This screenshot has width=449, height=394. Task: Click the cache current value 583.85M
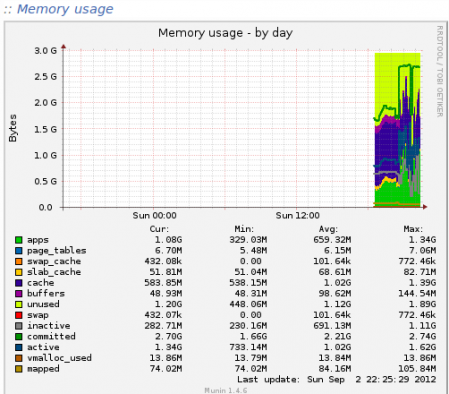[x=163, y=283]
